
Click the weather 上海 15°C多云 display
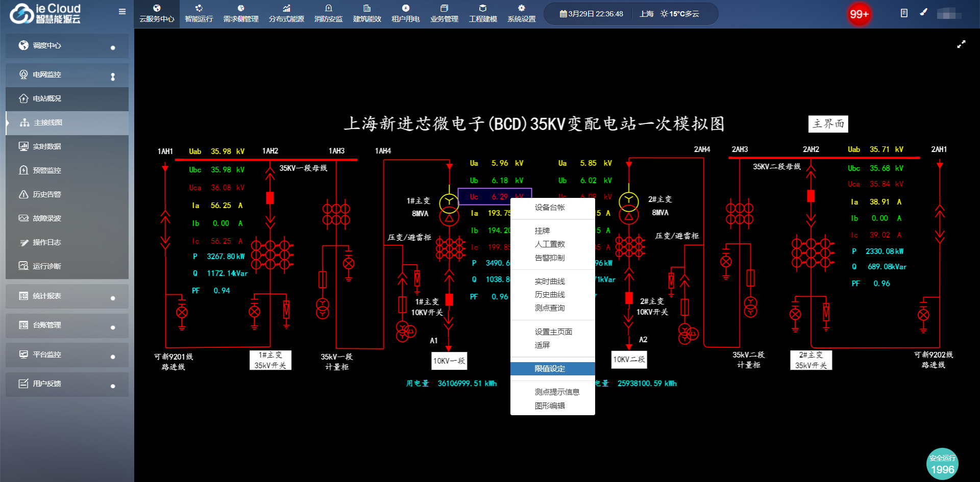click(669, 14)
